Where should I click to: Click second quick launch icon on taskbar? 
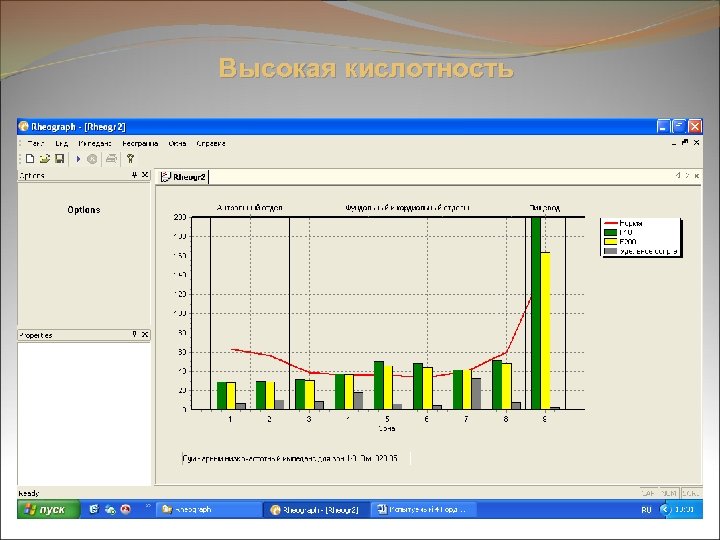[x=110, y=509]
